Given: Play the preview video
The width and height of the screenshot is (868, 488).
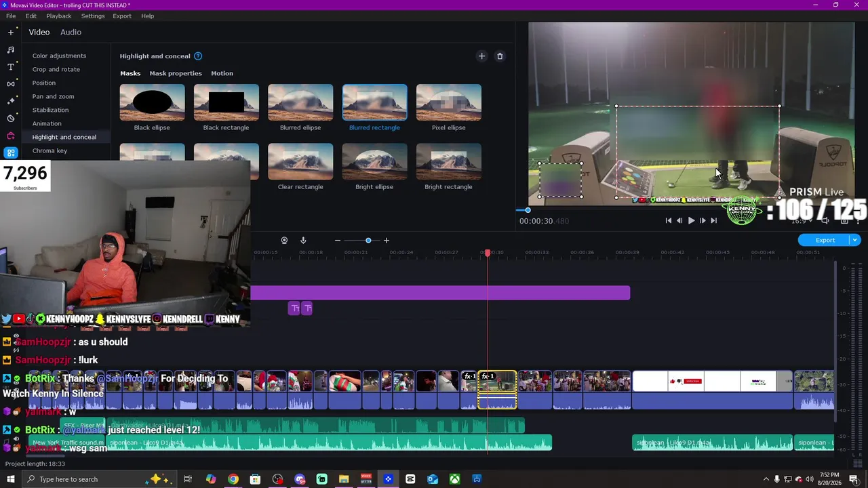Looking at the screenshot, I should (691, 220).
